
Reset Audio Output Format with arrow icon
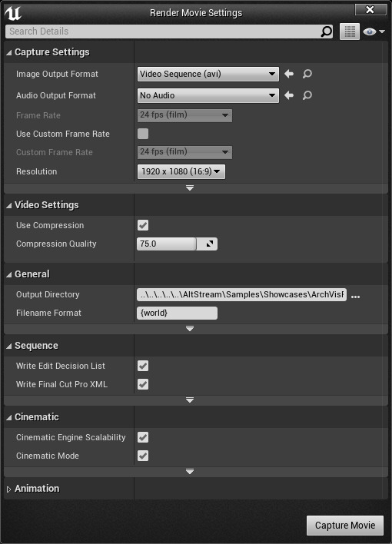click(x=289, y=95)
